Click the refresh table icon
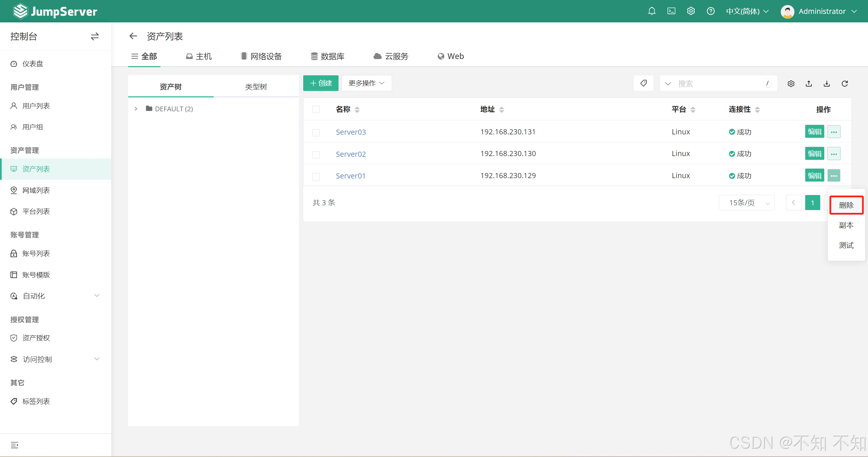 [845, 83]
